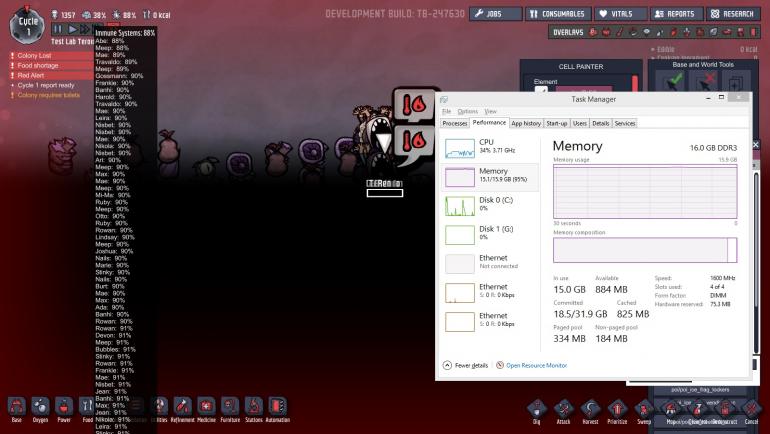Viewport: 770px width, 434px height.
Task: Select the Cancel tool
Action: 751,411
